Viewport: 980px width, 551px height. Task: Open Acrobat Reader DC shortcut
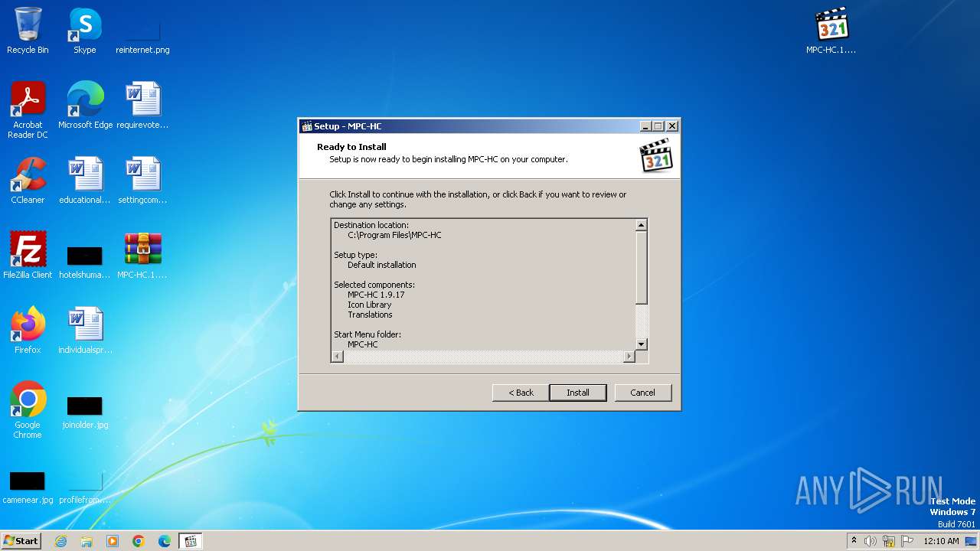28,109
